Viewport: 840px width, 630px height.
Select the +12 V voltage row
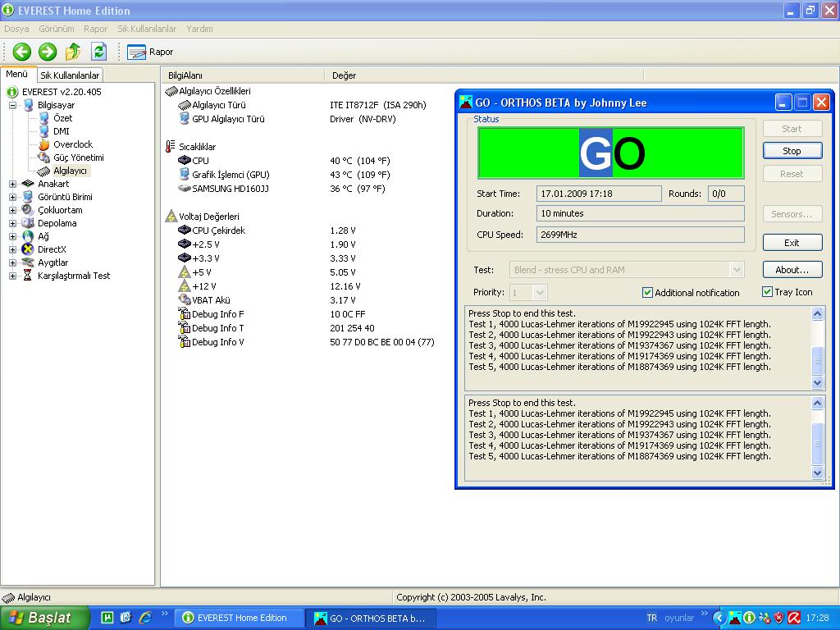268,286
